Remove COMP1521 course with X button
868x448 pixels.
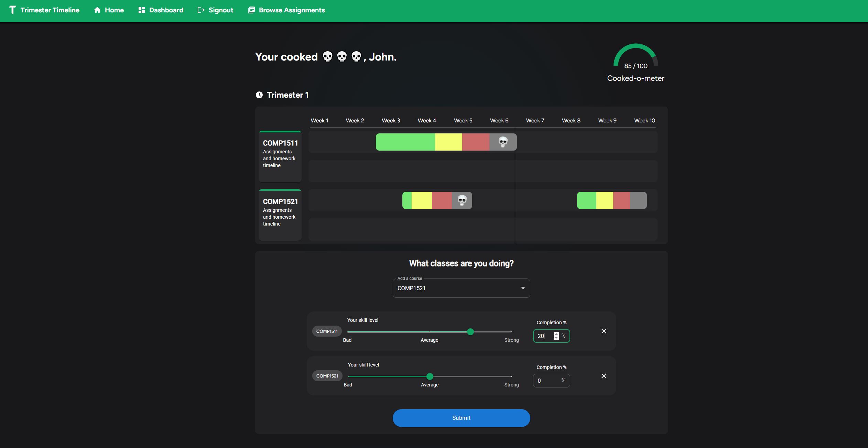(604, 376)
